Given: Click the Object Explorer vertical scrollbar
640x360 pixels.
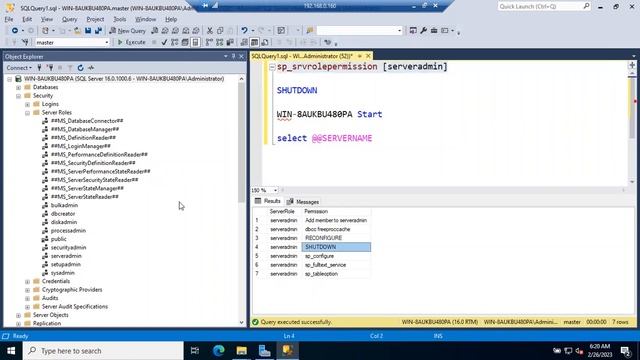Looking at the screenshot, I should coord(242,143).
